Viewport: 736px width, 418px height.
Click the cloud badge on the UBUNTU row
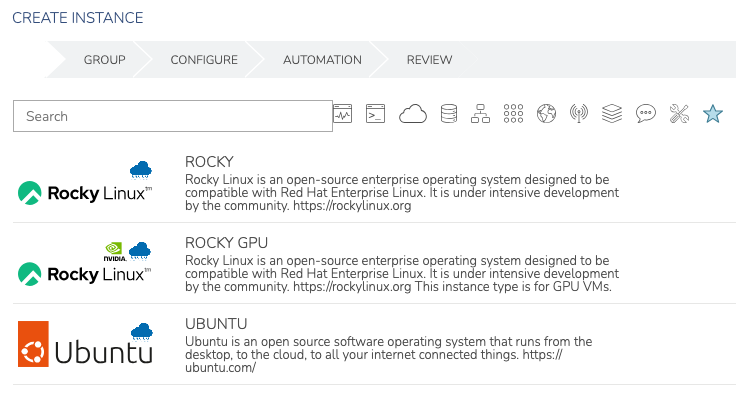pyautogui.click(x=142, y=332)
